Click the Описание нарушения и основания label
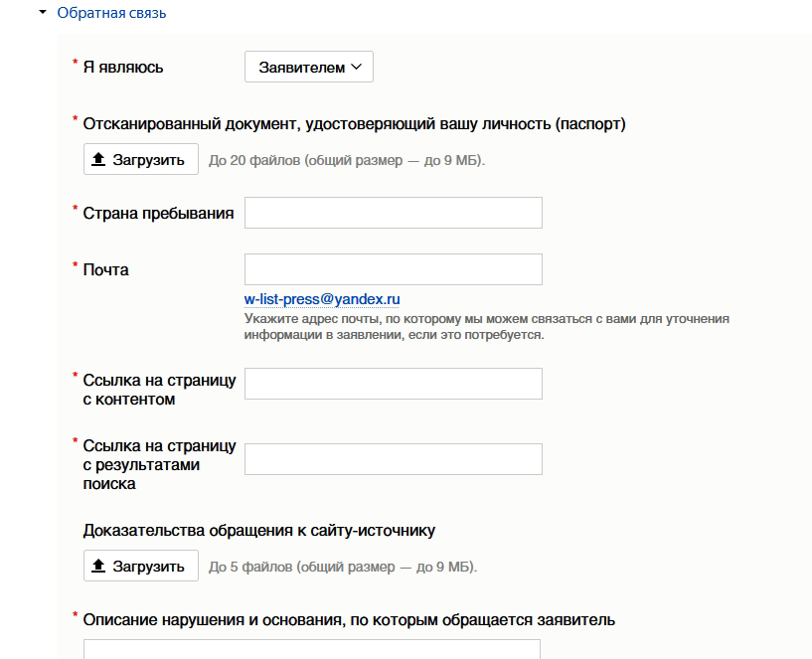The height and width of the screenshot is (659, 812). (x=349, y=619)
